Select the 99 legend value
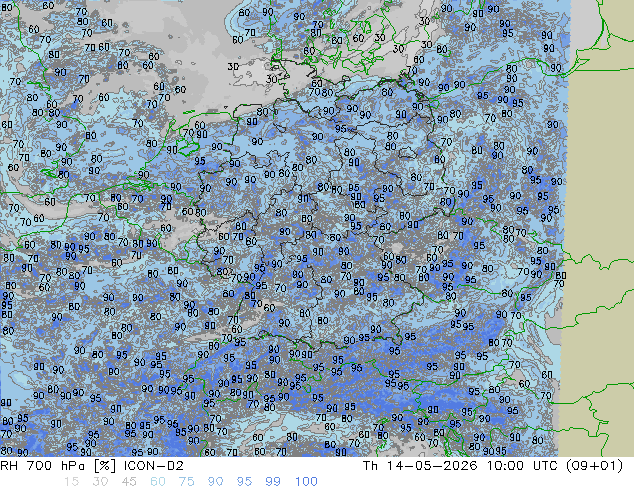 pos(273,482)
